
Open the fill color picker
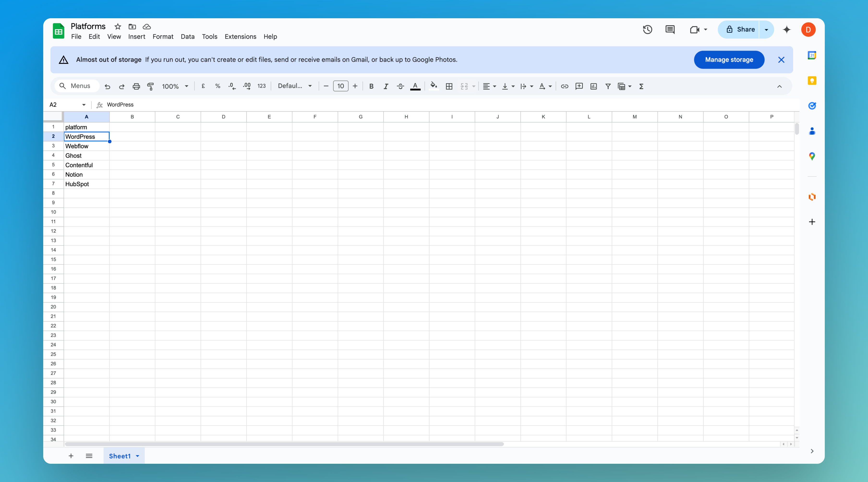pos(434,86)
